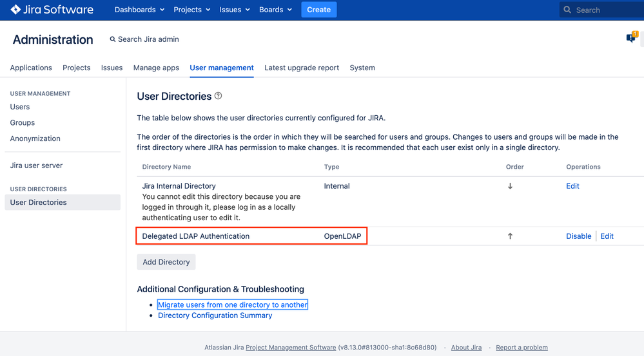This screenshot has height=356, width=644.
Task: Open the Latest upgrade report tab
Action: pos(302,68)
